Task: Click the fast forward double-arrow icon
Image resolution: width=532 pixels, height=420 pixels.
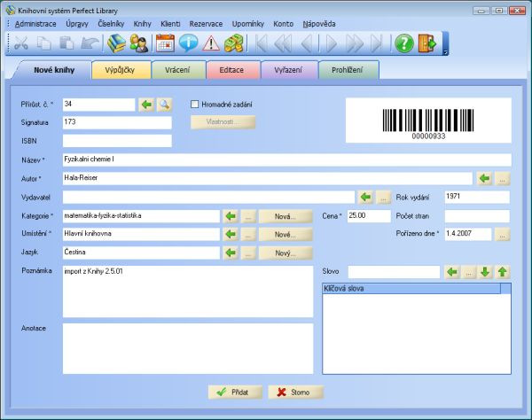Action: pos(354,43)
